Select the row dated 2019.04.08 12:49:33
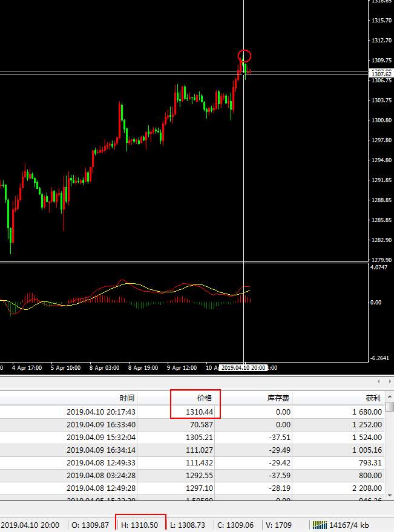Screen dimensions: 394x532 pos(192,463)
